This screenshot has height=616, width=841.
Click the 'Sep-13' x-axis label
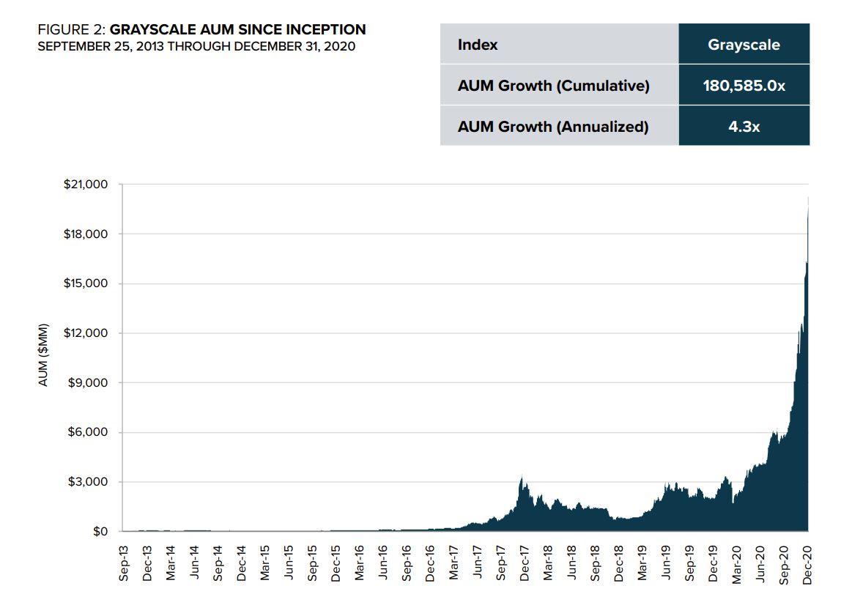123,563
